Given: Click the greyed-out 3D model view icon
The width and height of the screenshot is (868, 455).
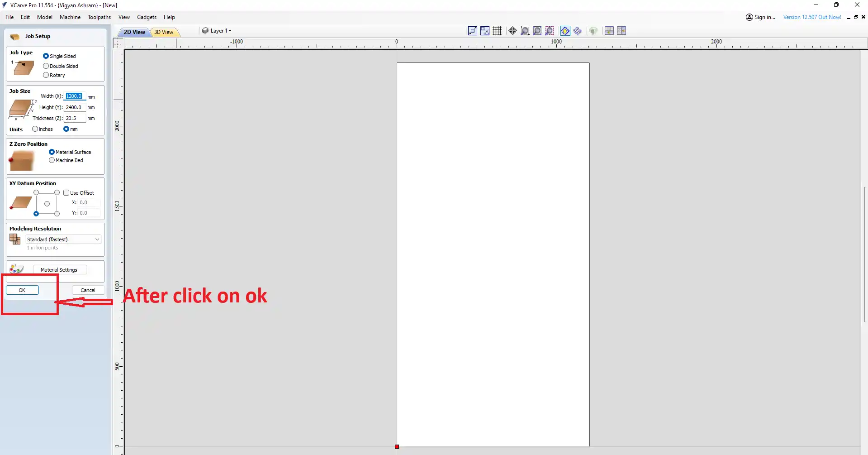Looking at the screenshot, I should (x=593, y=31).
